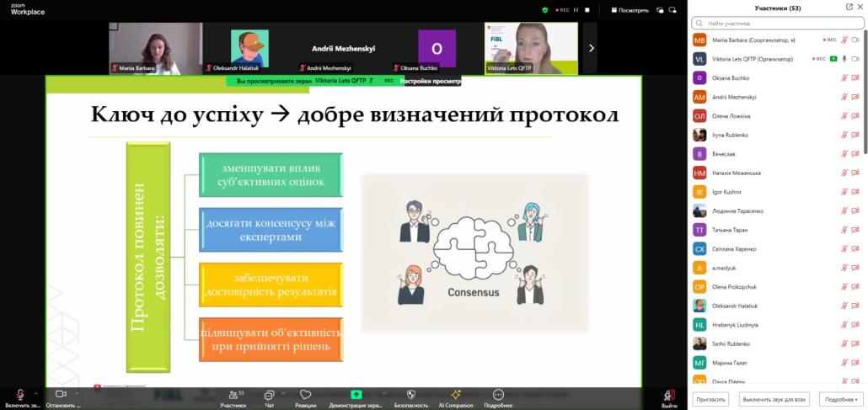Pause the recording in top bar
Viewport: 868px width, 410px height.
pos(576,10)
